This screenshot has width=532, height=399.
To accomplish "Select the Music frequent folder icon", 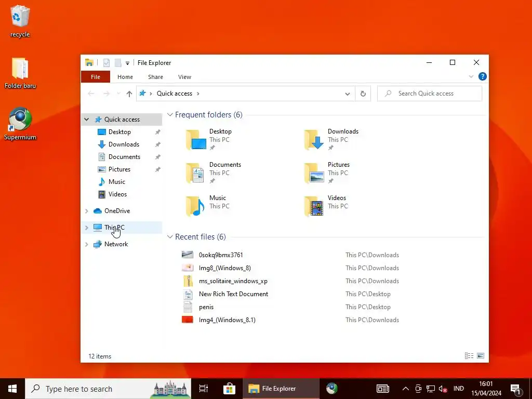I will tap(195, 206).
